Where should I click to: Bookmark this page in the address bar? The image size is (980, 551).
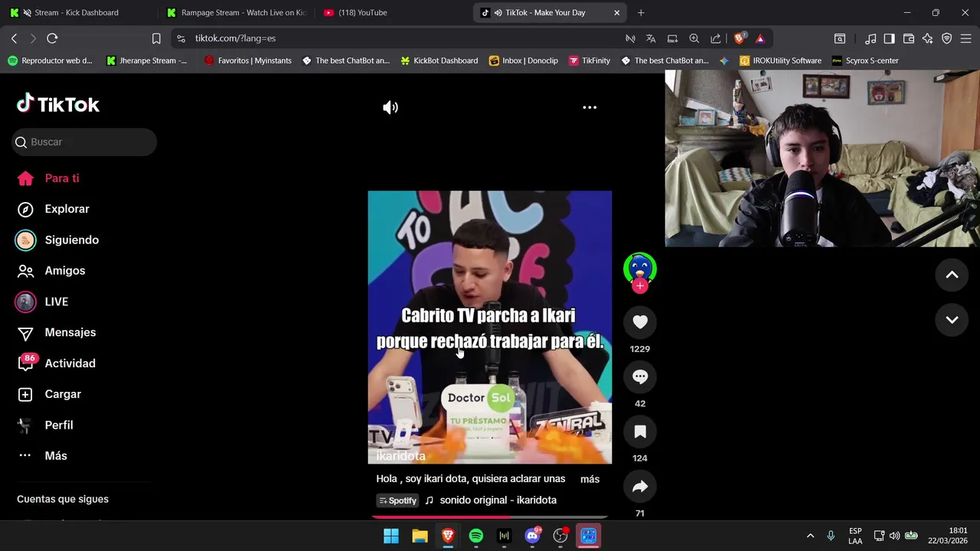(x=156, y=38)
